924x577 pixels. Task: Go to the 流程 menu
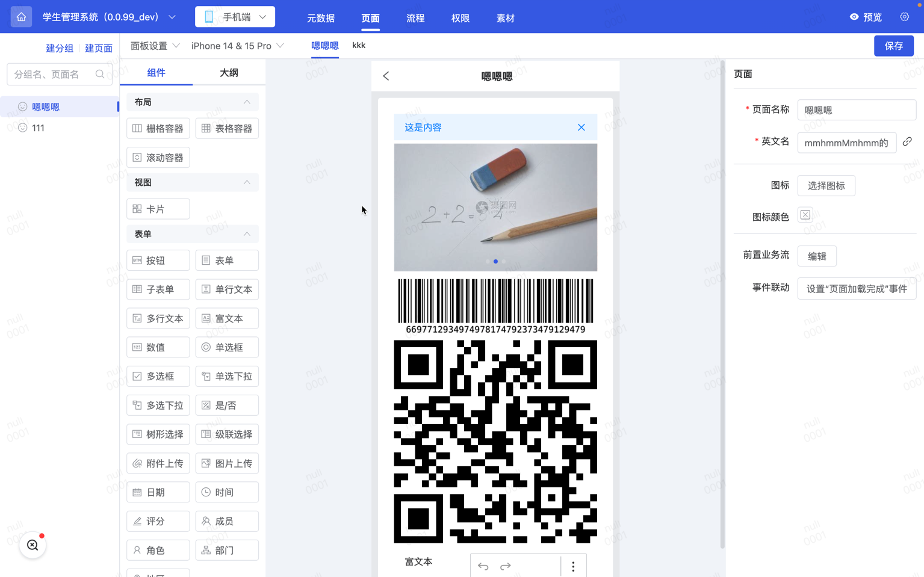click(x=415, y=18)
